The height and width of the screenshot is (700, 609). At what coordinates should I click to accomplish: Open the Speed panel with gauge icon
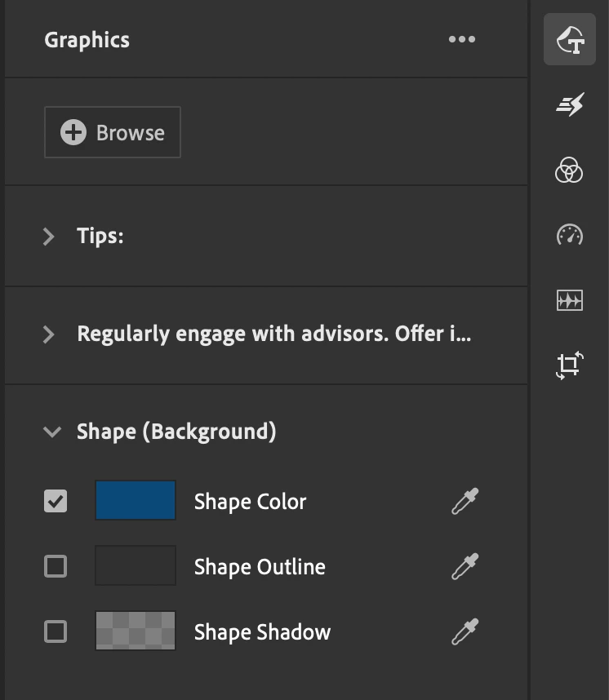pyautogui.click(x=570, y=234)
